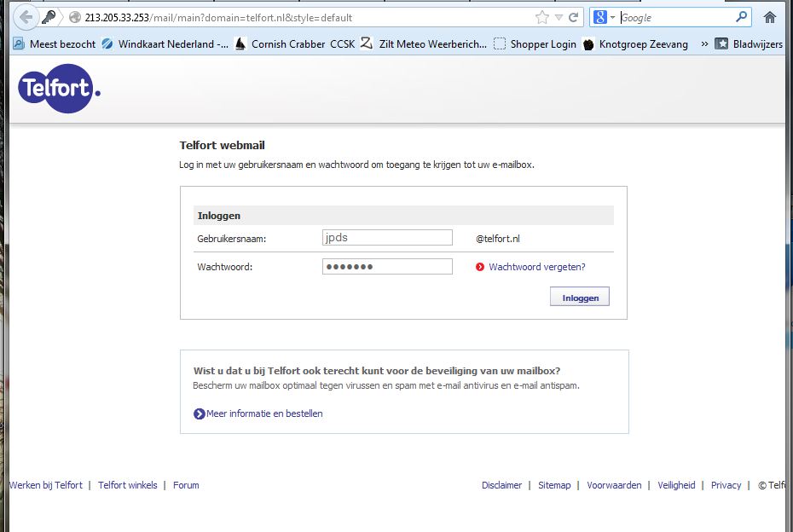Open CCSK bookmark
This screenshot has height=532, width=793.
point(343,44)
